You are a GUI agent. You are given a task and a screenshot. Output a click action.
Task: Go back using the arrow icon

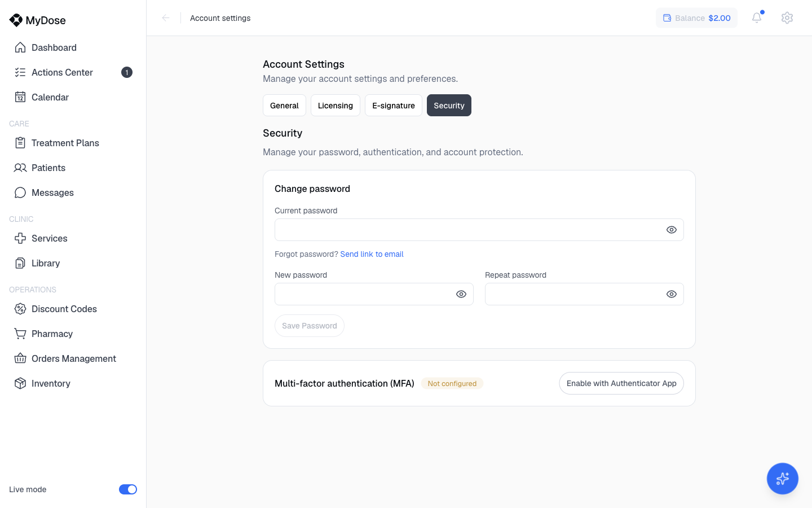tap(166, 18)
